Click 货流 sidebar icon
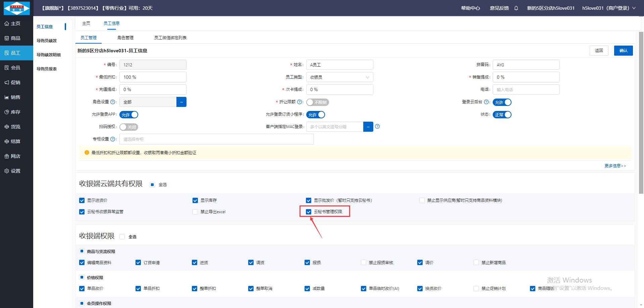 (x=7, y=127)
